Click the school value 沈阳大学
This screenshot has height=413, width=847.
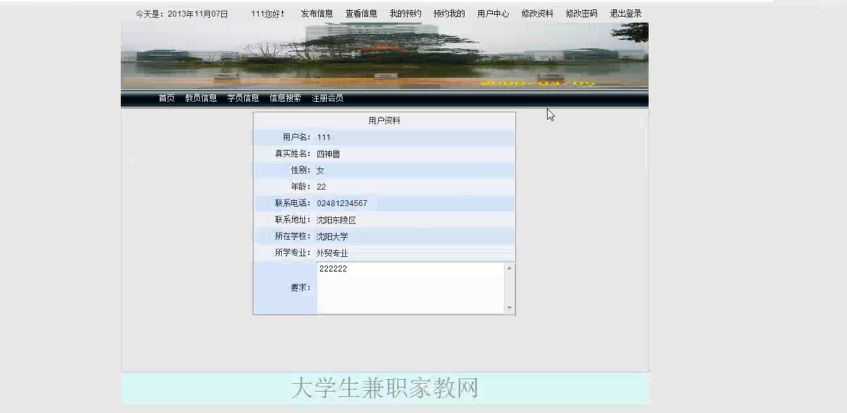pos(332,236)
